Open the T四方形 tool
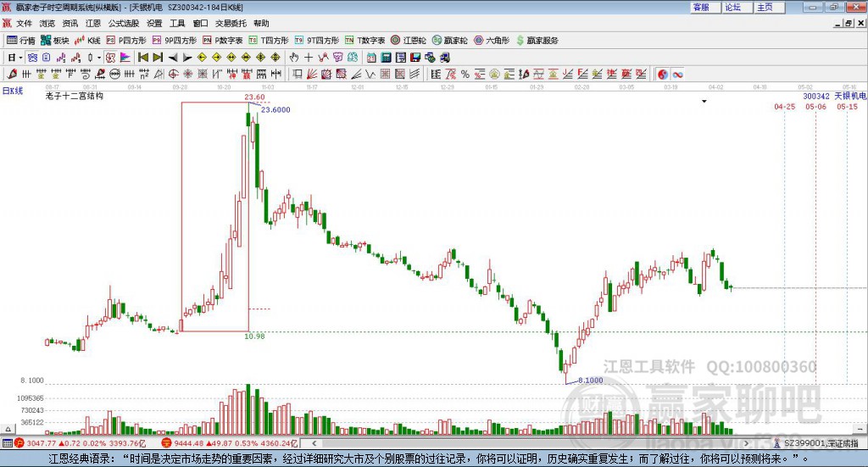Viewport: 868px width, 467px height. [269, 41]
